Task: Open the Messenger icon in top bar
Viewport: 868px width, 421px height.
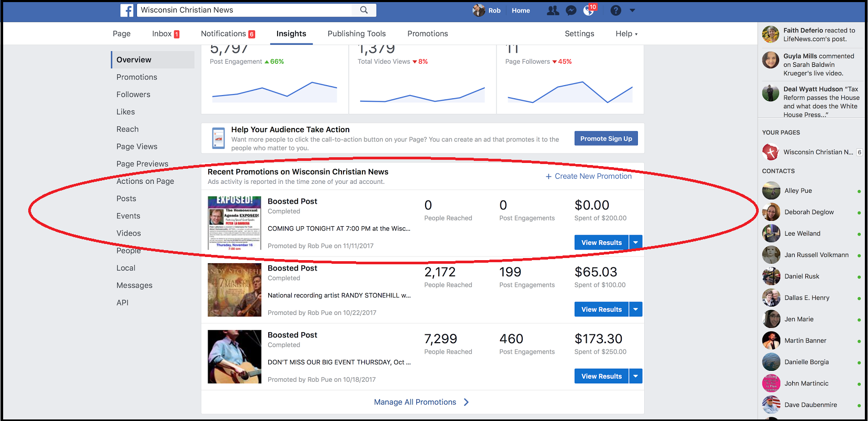Action: (x=572, y=10)
